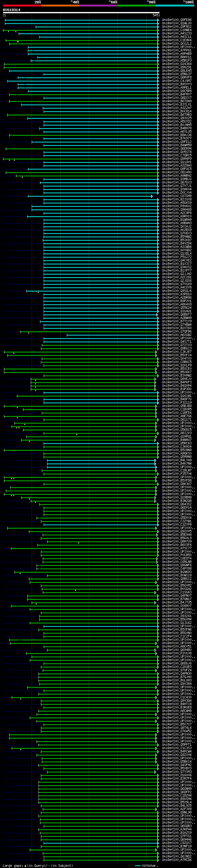Click the arrowhead ending the UniRef100_Q9FE86 alignment
Screen dimensions: 197x868
click(x=158, y=20)
